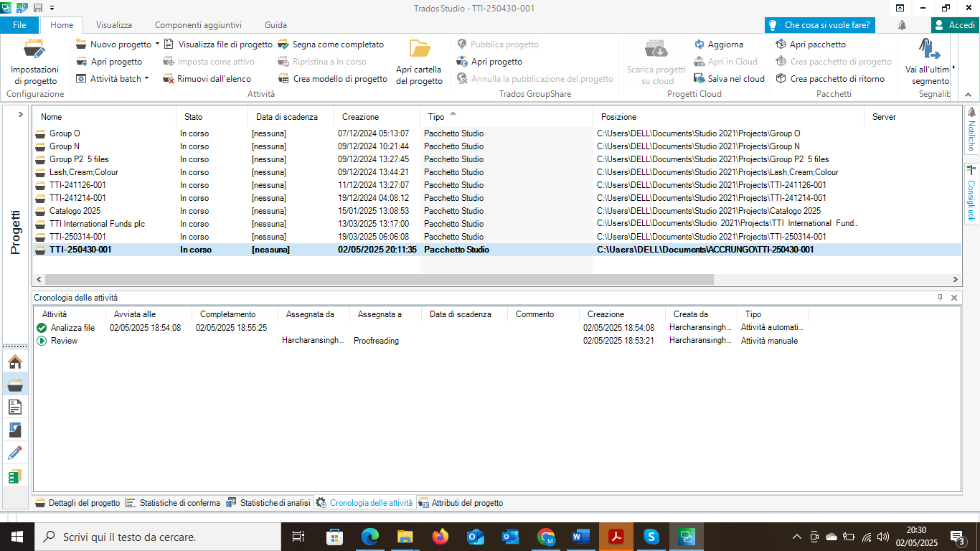Click the notifications bell icon
This screenshot has width=980, height=551.
tap(902, 25)
